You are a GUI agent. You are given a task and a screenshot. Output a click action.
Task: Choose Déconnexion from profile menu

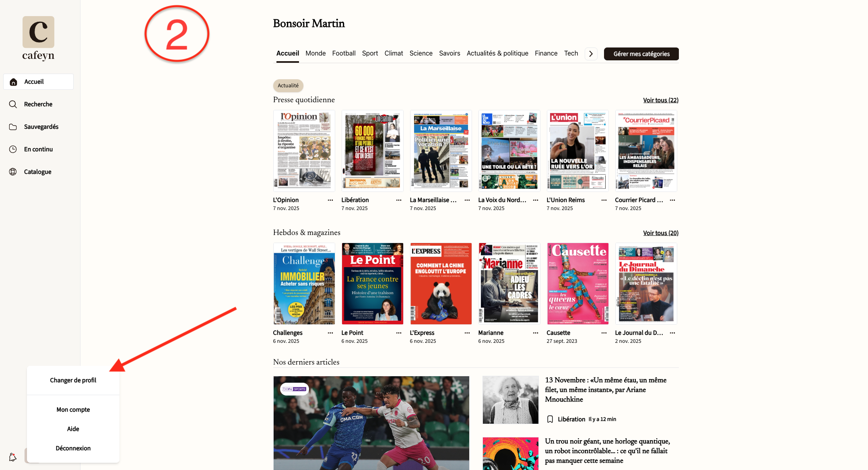(73, 448)
